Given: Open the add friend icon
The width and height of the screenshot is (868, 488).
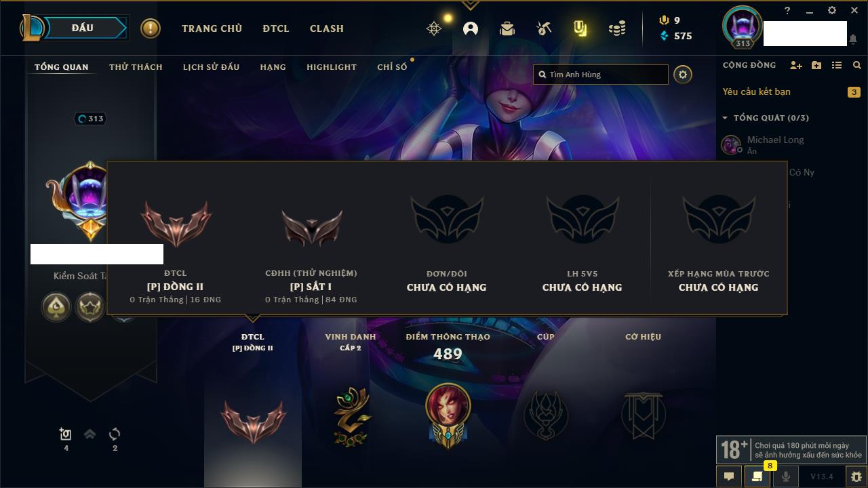Looking at the screenshot, I should pos(796,65).
